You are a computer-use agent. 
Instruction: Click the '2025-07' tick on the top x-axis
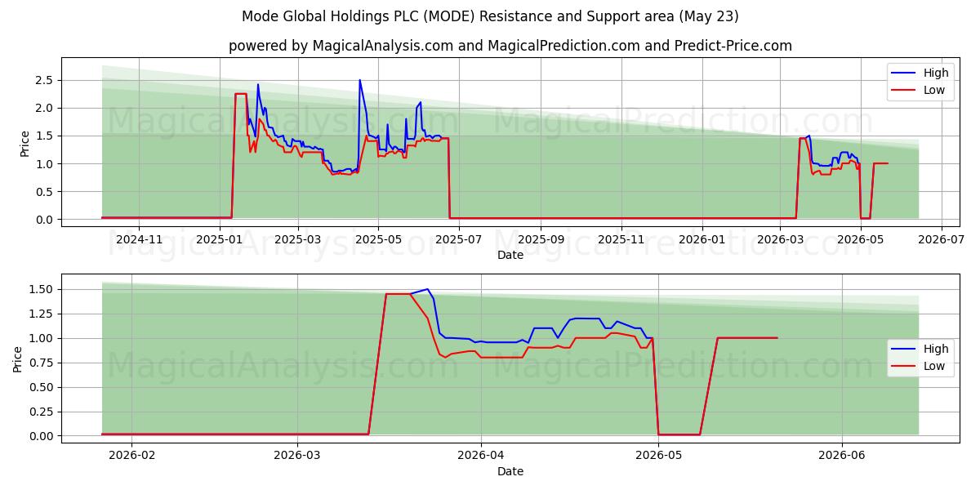click(459, 239)
